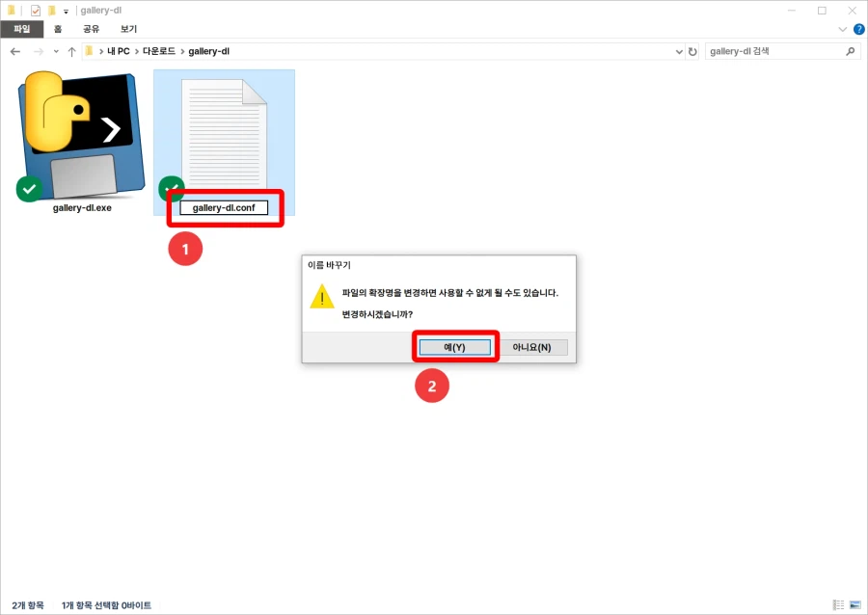Click the 이름 바꾸기 dialog title

tap(330, 265)
